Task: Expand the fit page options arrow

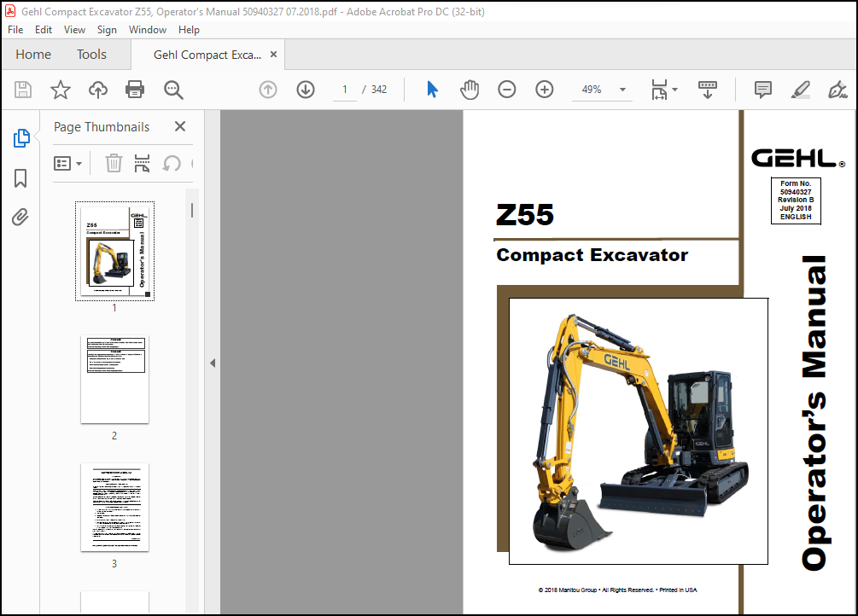Action: [674, 90]
